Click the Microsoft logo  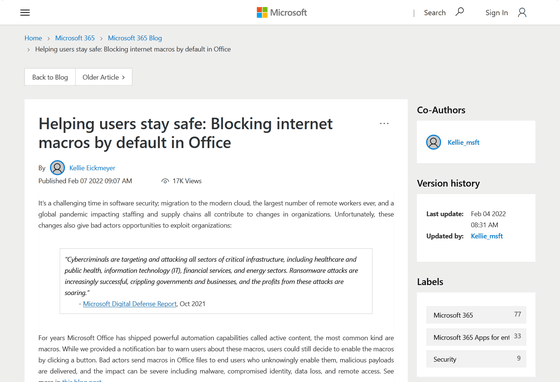click(x=282, y=12)
